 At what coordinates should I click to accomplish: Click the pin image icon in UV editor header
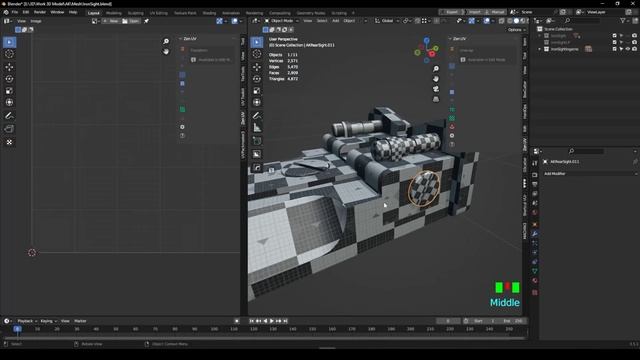(x=146, y=21)
